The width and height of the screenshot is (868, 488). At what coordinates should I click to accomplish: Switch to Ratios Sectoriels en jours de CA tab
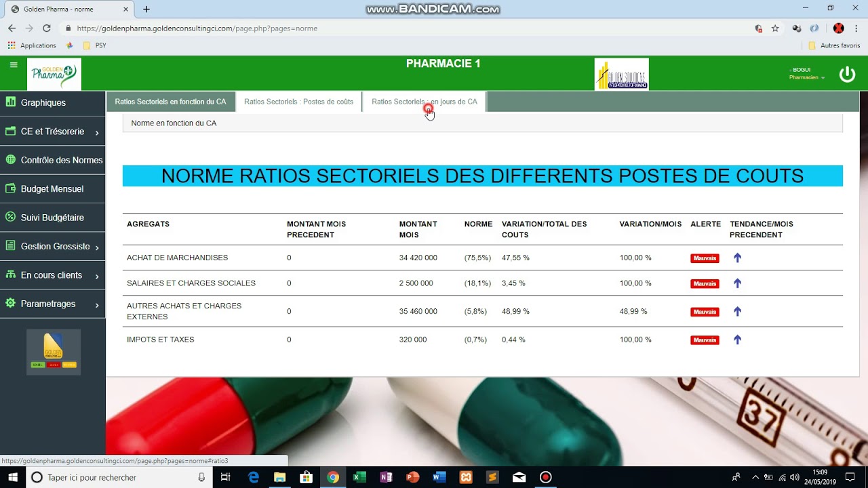click(x=425, y=102)
